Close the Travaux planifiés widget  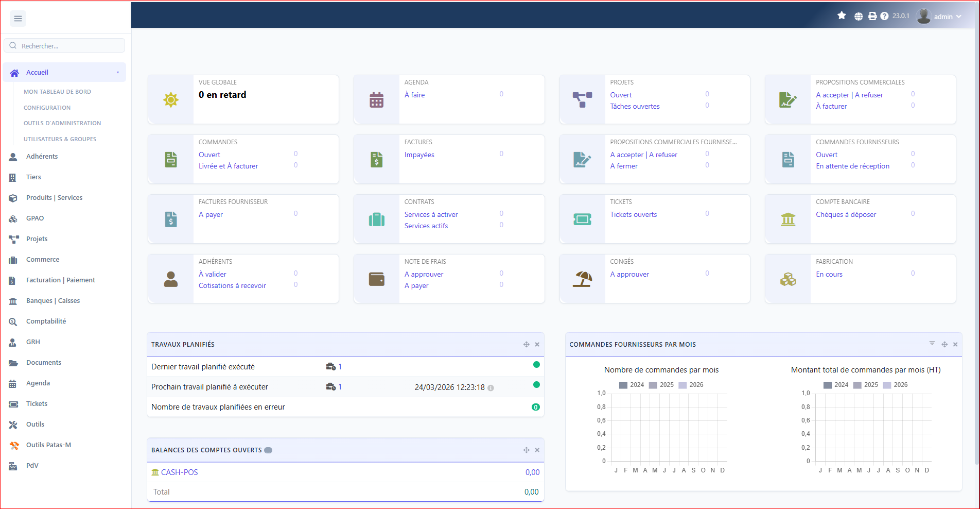point(537,345)
